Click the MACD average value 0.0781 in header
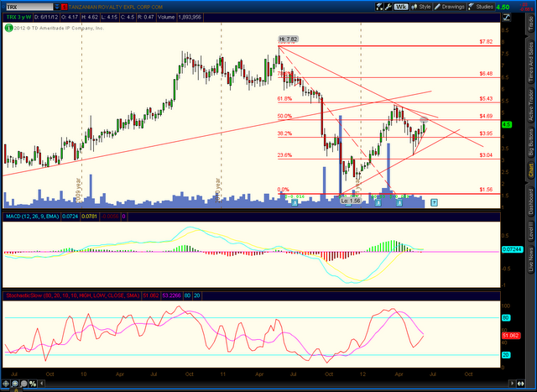 [x=90, y=217]
